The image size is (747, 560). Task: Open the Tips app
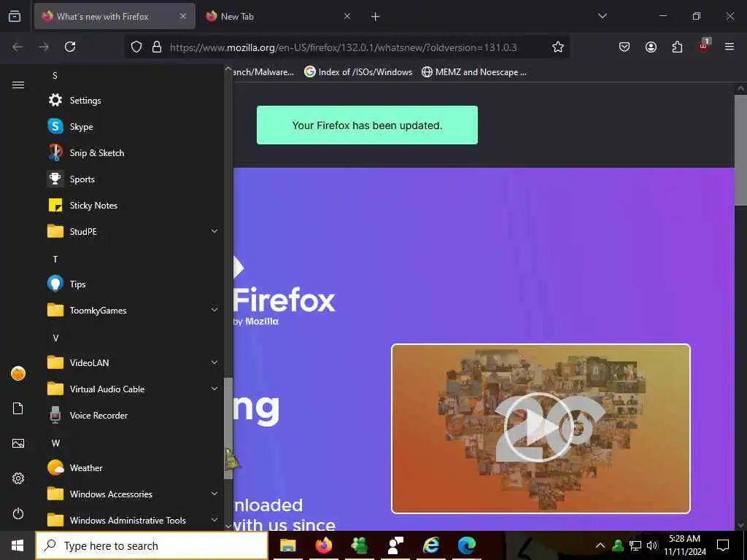(x=133, y=284)
